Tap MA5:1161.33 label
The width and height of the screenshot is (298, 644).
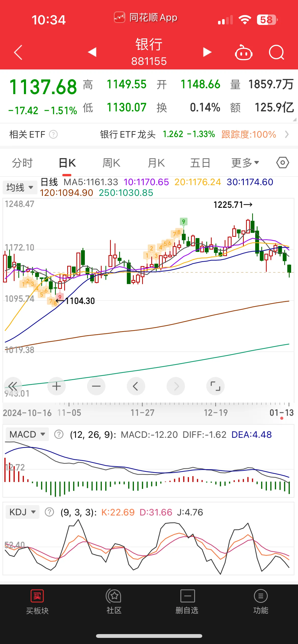click(91, 182)
